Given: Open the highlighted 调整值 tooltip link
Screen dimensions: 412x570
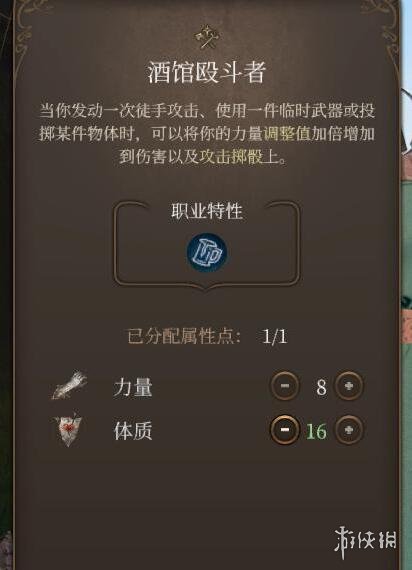Looking at the screenshot, I should pyautogui.click(x=287, y=134).
